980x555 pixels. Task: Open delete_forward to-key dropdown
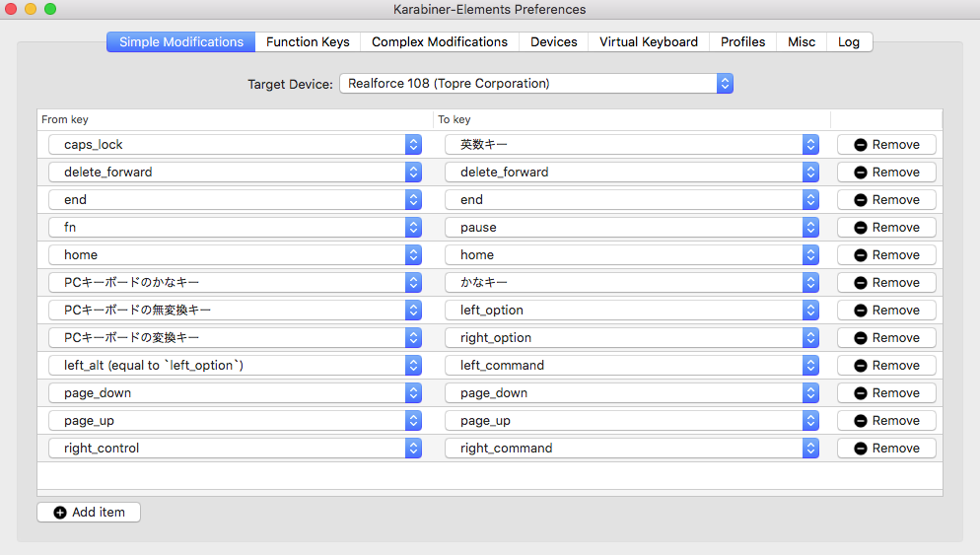pyautogui.click(x=632, y=172)
